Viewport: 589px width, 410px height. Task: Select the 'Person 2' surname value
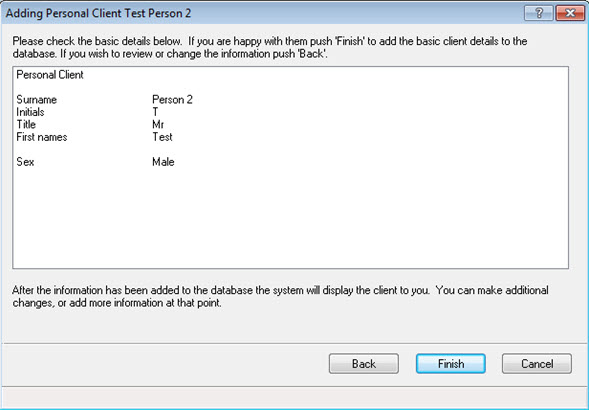coord(172,100)
